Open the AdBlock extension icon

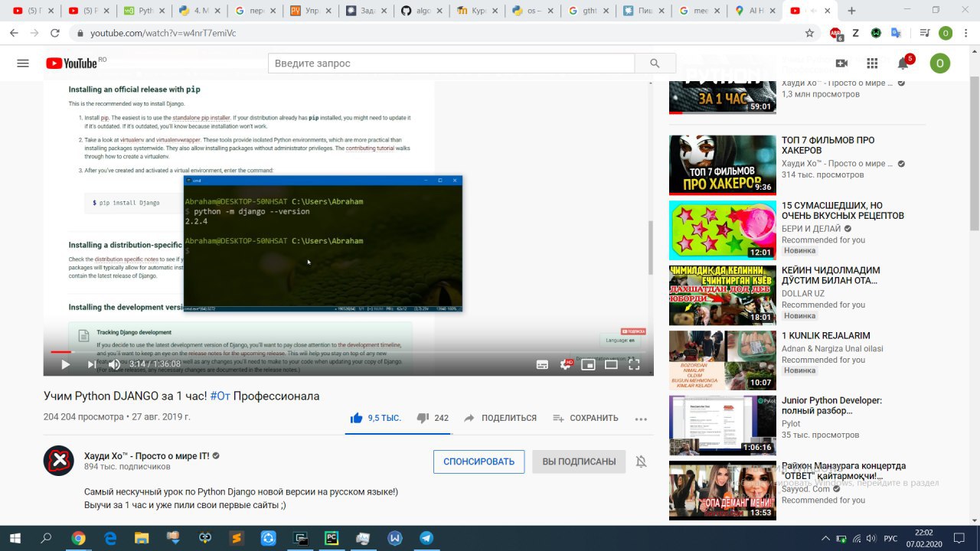836,34
